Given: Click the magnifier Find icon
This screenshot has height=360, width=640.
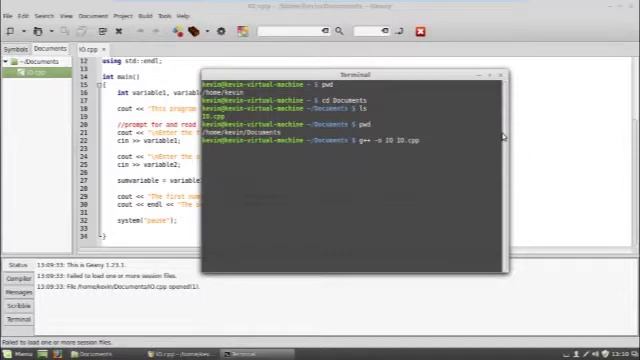Looking at the screenshot, I should coord(339,31).
